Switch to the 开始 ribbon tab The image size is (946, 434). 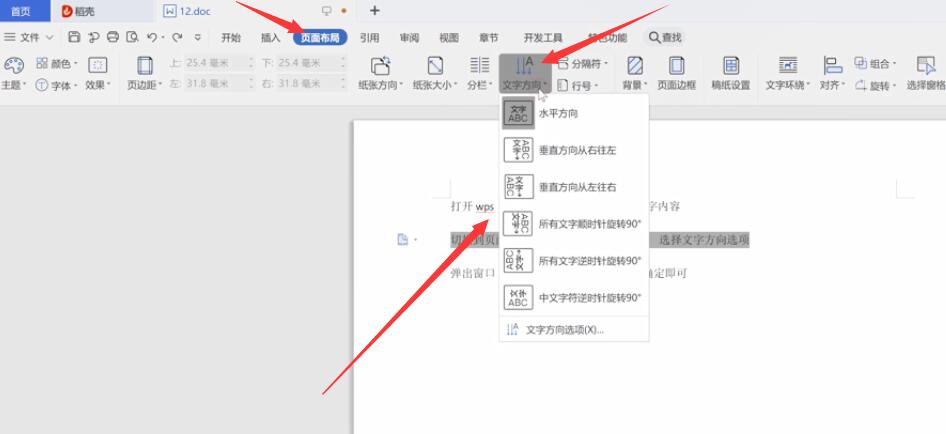tap(230, 37)
